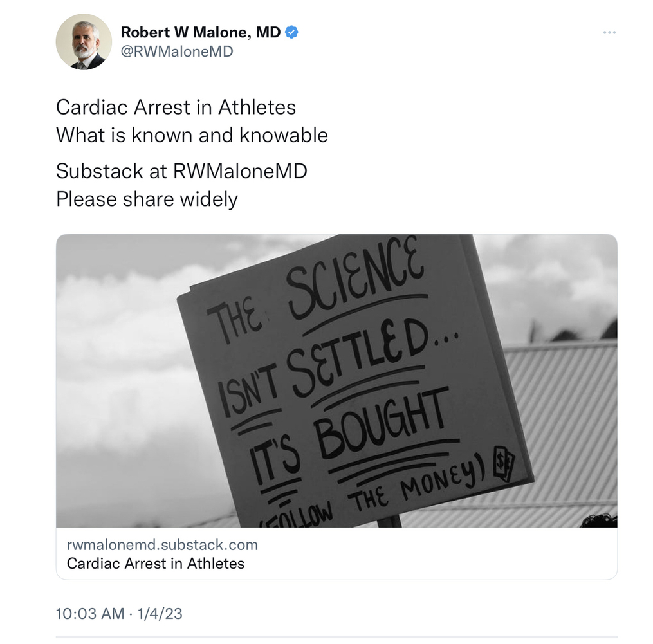Open the three-dot more options menu
This screenshot has height=644, width=653.
click(609, 33)
